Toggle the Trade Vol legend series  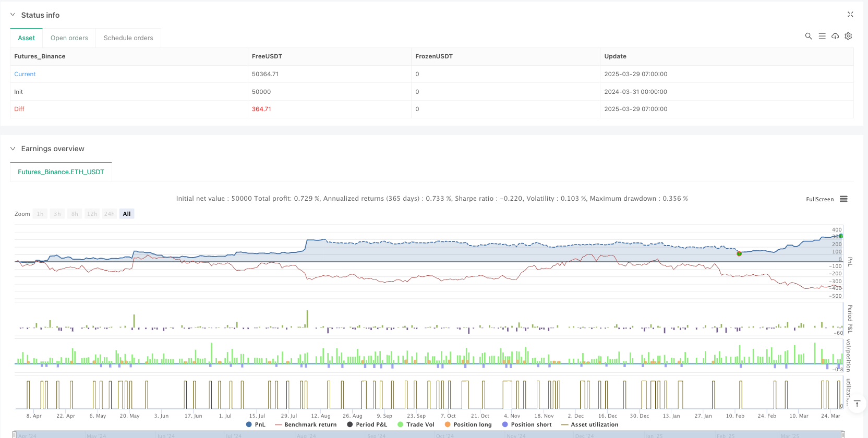[416, 424]
